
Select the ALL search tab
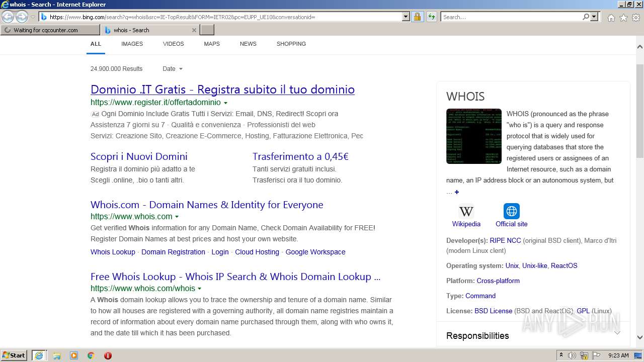(96, 44)
